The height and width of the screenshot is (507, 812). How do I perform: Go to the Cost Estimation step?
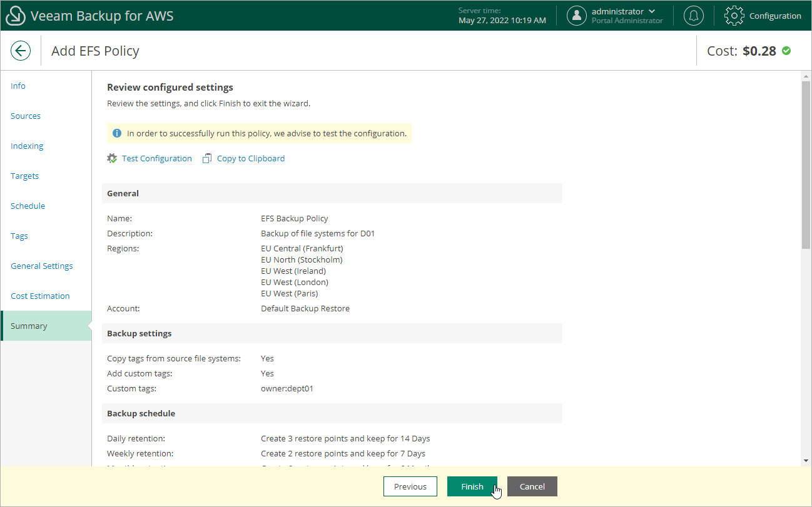(x=39, y=296)
